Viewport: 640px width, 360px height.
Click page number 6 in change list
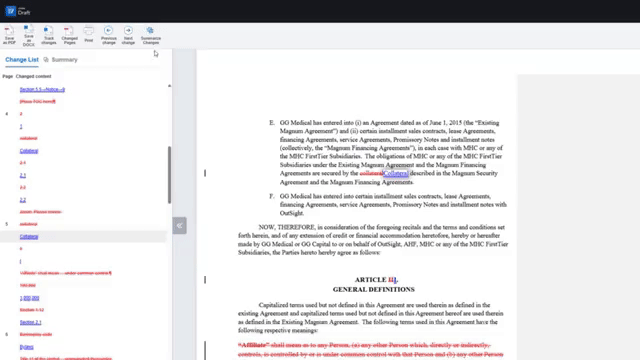coord(7,334)
